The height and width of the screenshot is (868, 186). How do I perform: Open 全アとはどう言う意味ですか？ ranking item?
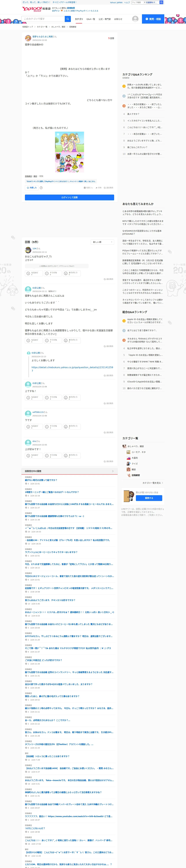coord(142,331)
